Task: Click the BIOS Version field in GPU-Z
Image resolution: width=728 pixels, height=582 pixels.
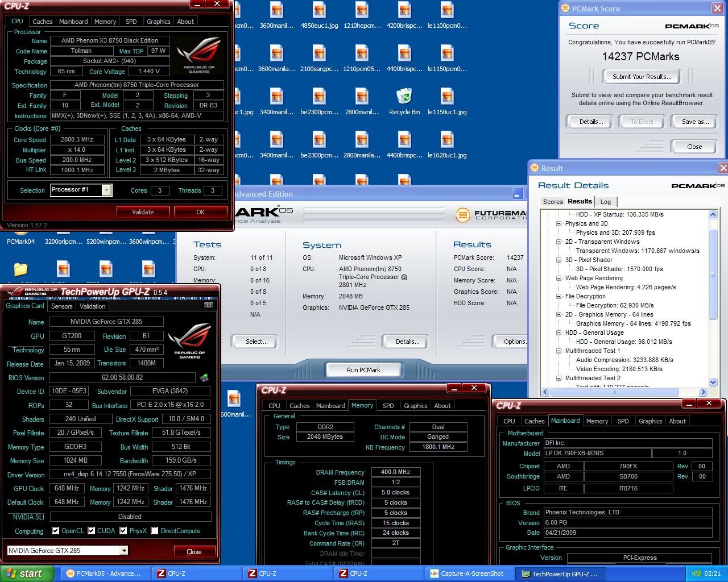Action: coord(123,377)
